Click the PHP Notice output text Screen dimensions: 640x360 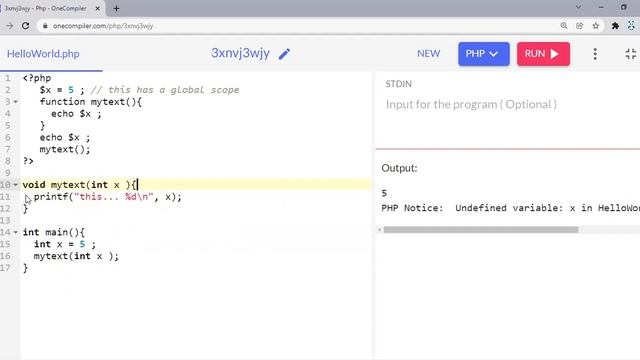point(510,208)
